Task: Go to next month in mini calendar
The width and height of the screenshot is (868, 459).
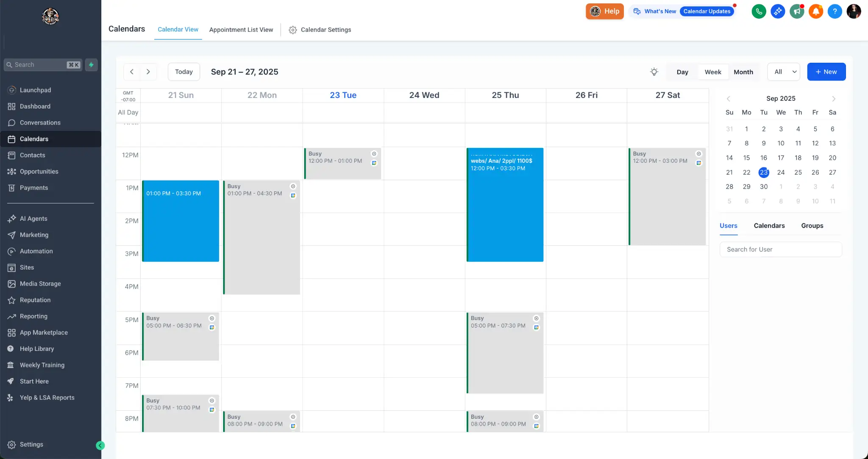Action: pyautogui.click(x=833, y=99)
